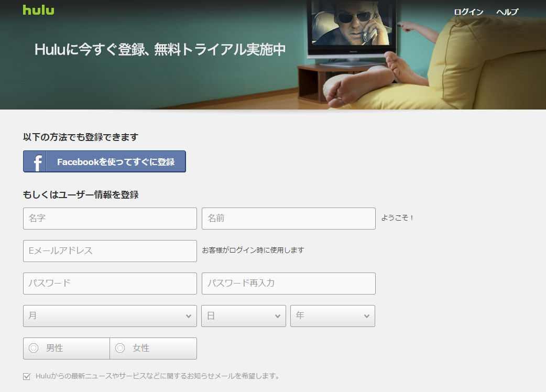This screenshot has width=546, height=392.
Task: Open the ログイン link
Action: click(468, 12)
